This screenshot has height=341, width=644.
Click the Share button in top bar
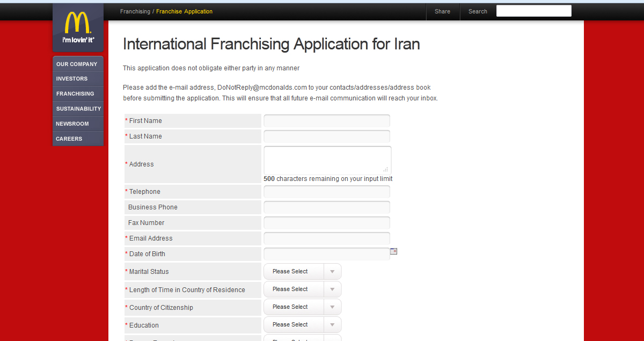(x=442, y=11)
